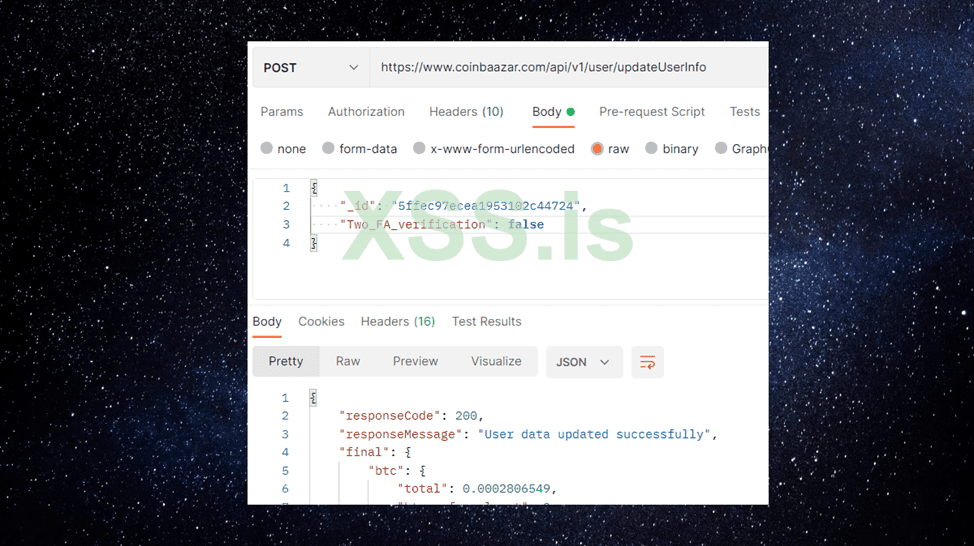Screen dimensions: 974x546
Task: Switch to the Params tab
Action: pyautogui.click(x=282, y=112)
